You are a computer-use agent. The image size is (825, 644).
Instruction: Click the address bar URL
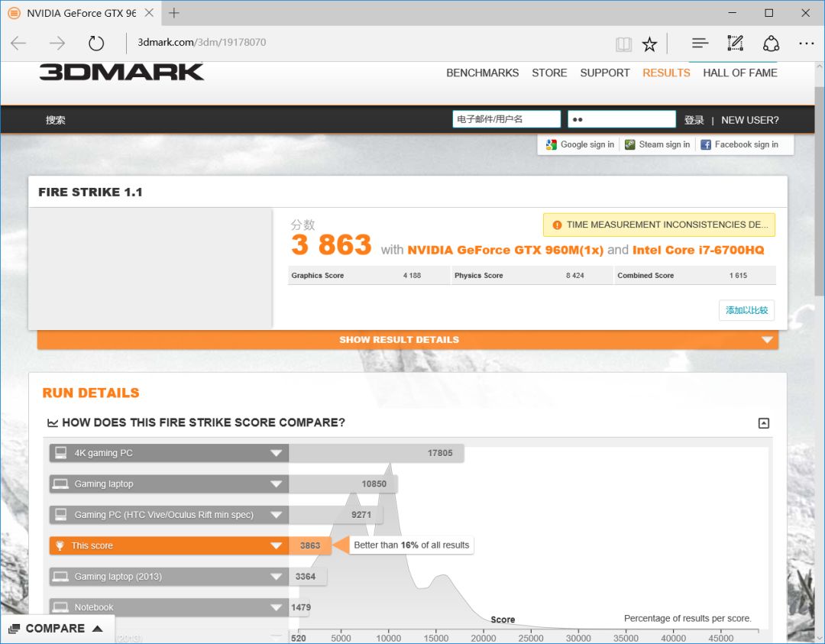(202, 43)
